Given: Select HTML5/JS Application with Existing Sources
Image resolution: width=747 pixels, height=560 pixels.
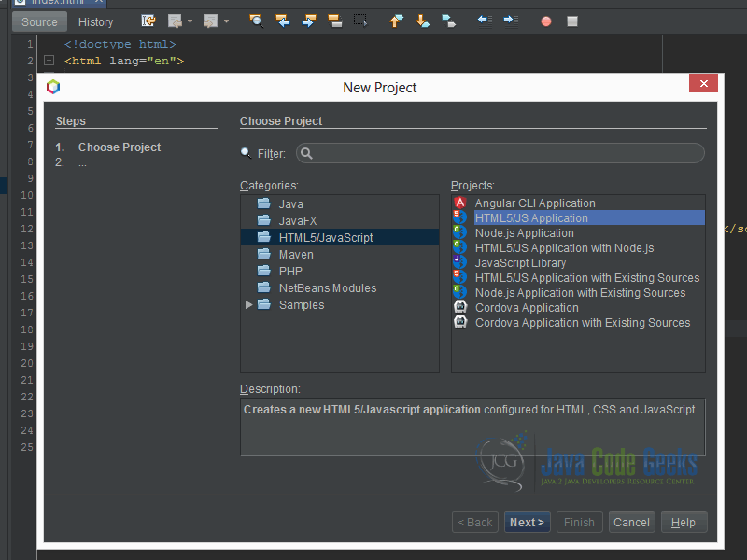Looking at the screenshot, I should point(587,277).
